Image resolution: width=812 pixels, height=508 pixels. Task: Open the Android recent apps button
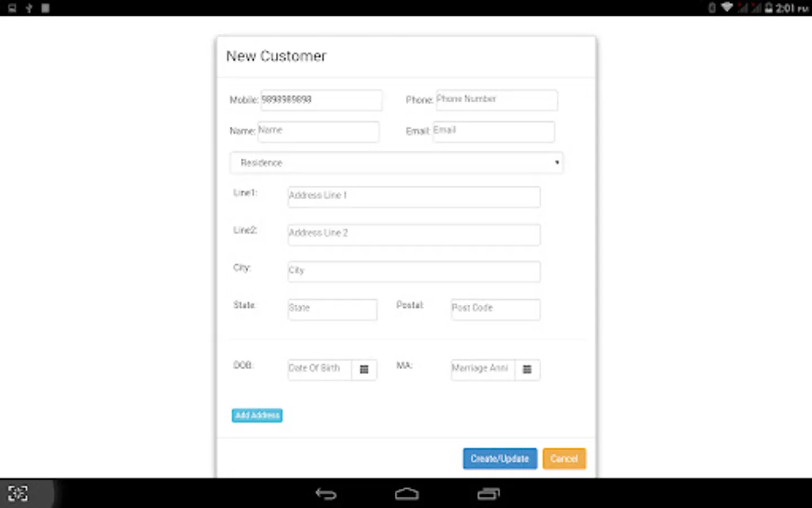[x=488, y=494]
